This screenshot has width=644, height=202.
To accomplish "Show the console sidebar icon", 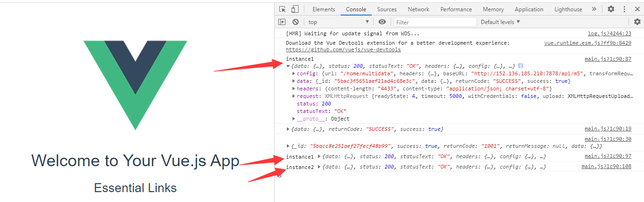I will click(x=282, y=22).
